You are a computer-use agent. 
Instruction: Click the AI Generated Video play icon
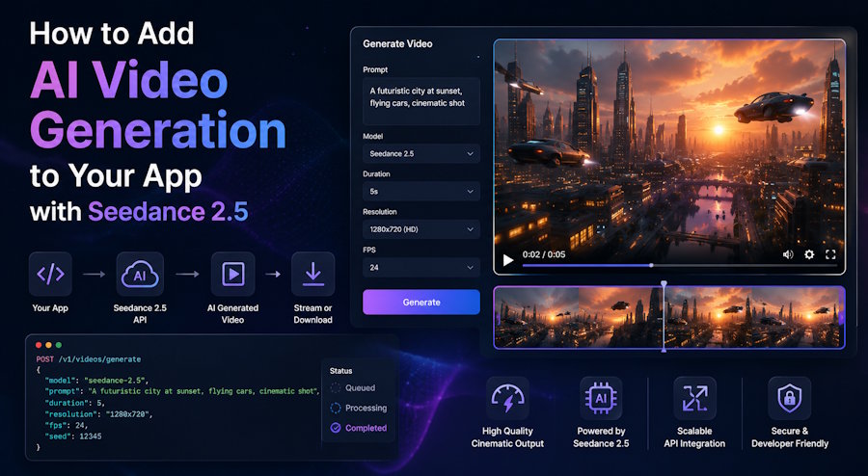pos(233,275)
